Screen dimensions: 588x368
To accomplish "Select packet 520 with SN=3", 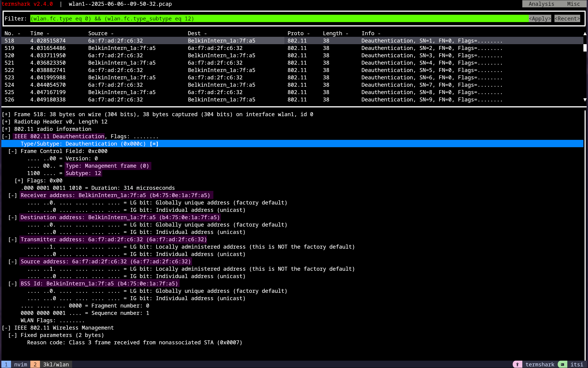I will pyautogui.click(x=292, y=55).
